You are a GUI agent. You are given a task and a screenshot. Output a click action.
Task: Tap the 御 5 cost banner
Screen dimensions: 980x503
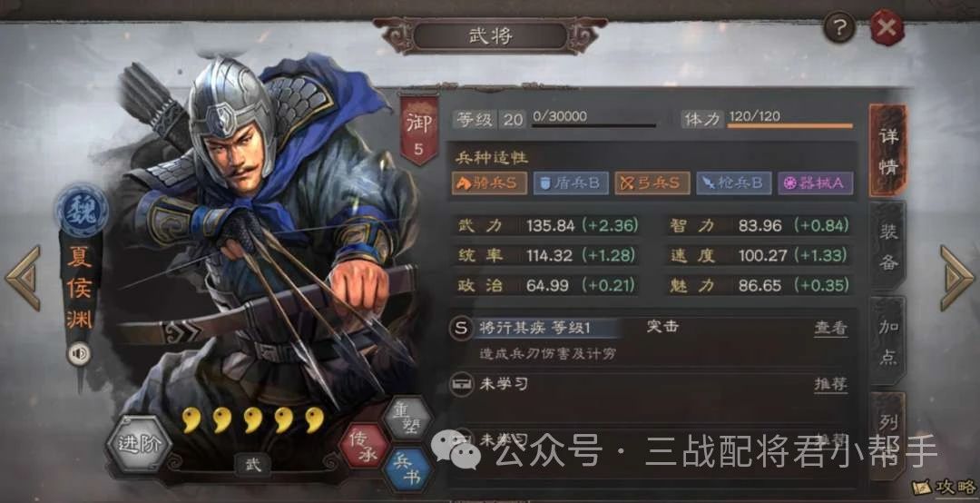418,130
